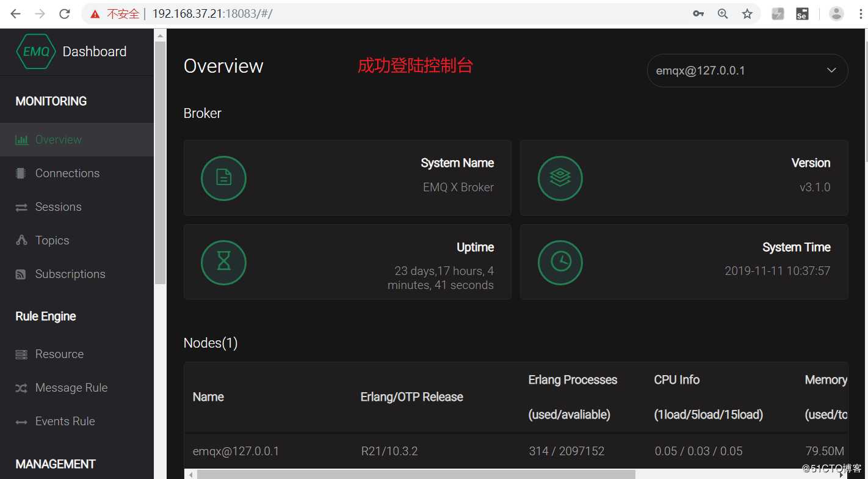Click the 0.05 / 0.03 / 0.05 CPU cell
Viewport: 868px width, 479px height.
[x=699, y=452]
